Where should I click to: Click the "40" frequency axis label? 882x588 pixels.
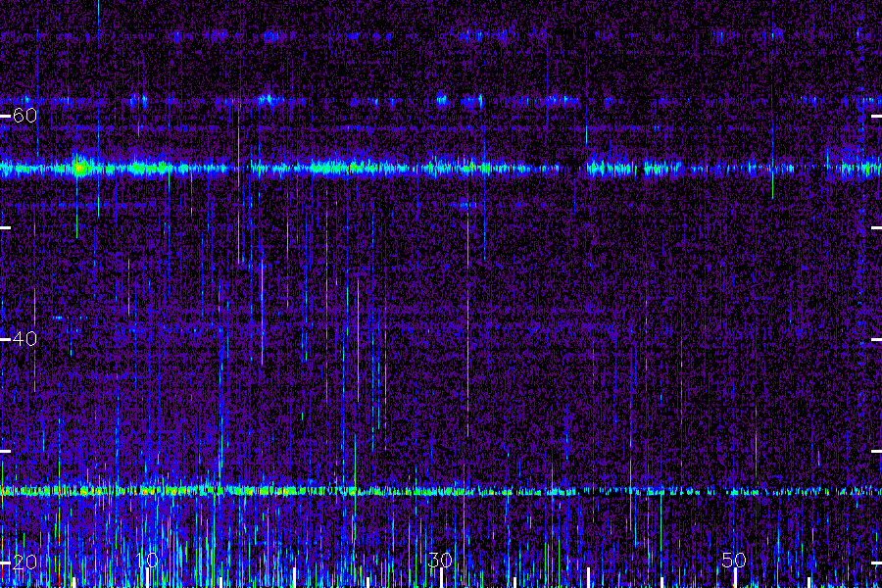(x=24, y=339)
